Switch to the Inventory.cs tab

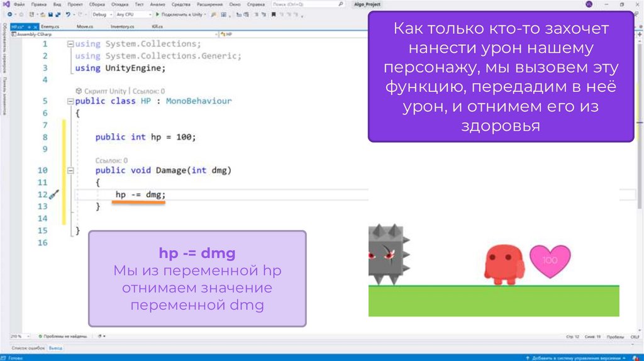tap(123, 26)
